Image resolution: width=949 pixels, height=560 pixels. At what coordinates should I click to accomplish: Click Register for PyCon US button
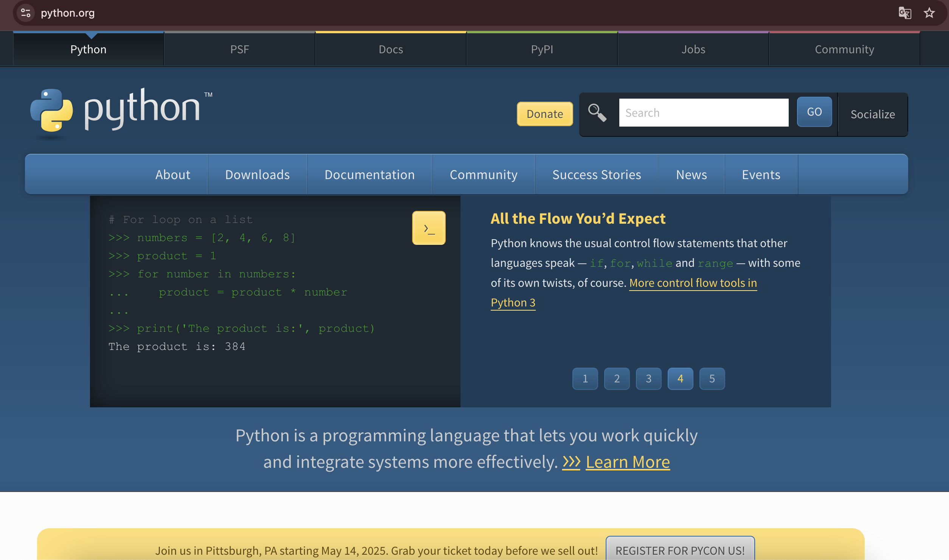tap(680, 550)
